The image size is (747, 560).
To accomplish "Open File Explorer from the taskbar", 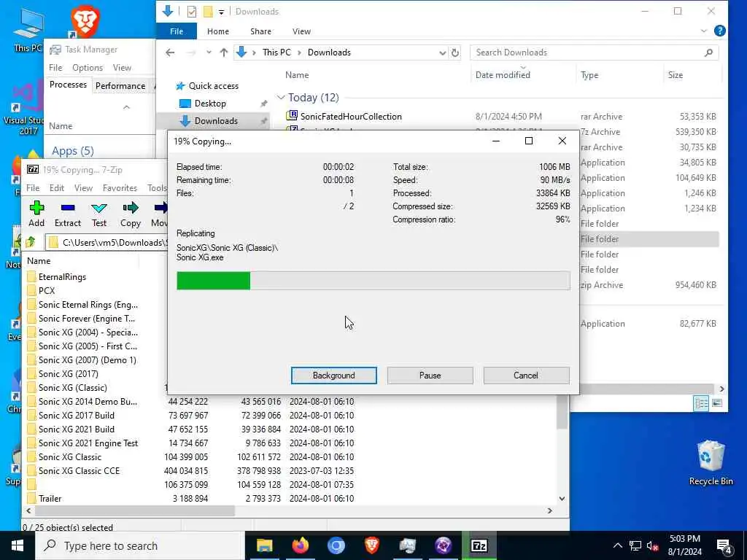I will (264, 545).
